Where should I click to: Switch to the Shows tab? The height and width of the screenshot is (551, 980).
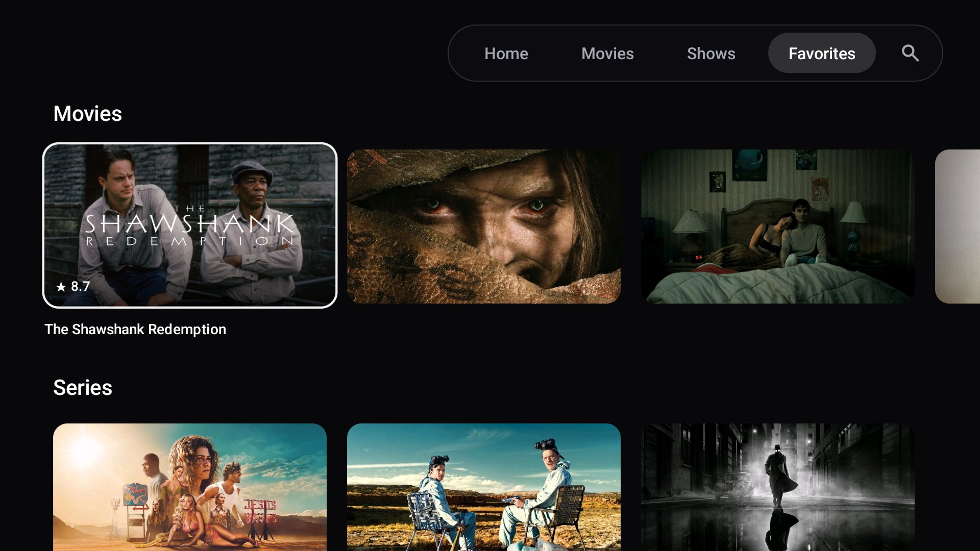pyautogui.click(x=711, y=53)
